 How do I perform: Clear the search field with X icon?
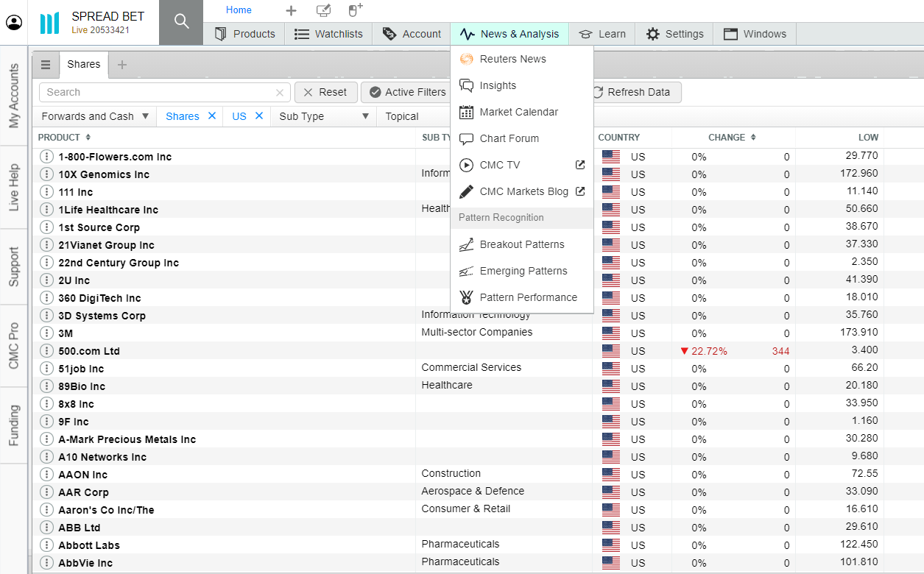pos(280,93)
